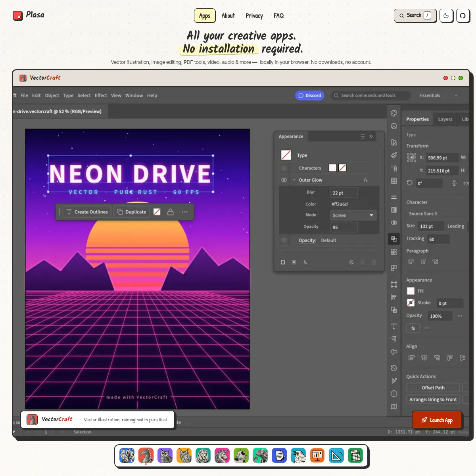The image size is (476, 476).
Task: Open the presentation chart app in dock
Action: (x=317, y=455)
